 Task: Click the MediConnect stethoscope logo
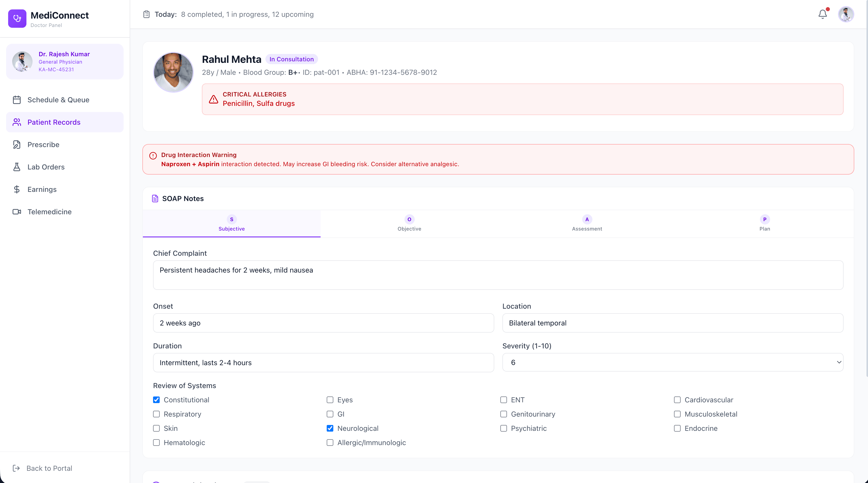17,19
